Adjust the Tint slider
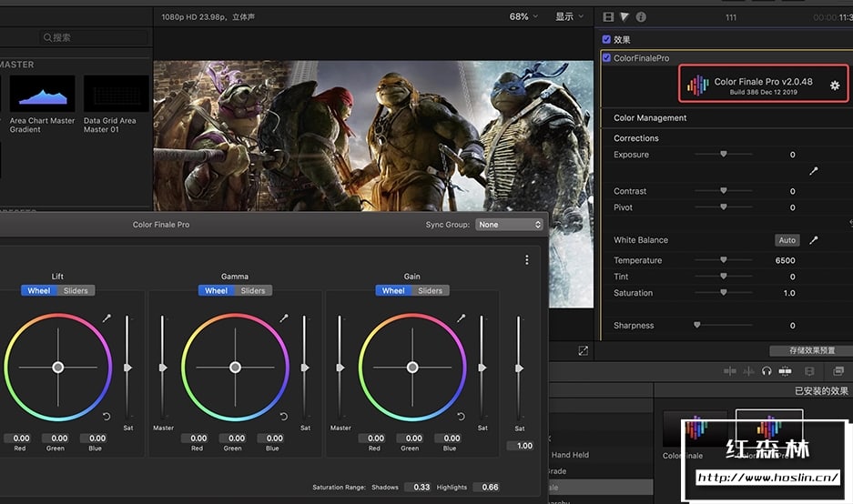This screenshot has width=853, height=504. pos(724,277)
